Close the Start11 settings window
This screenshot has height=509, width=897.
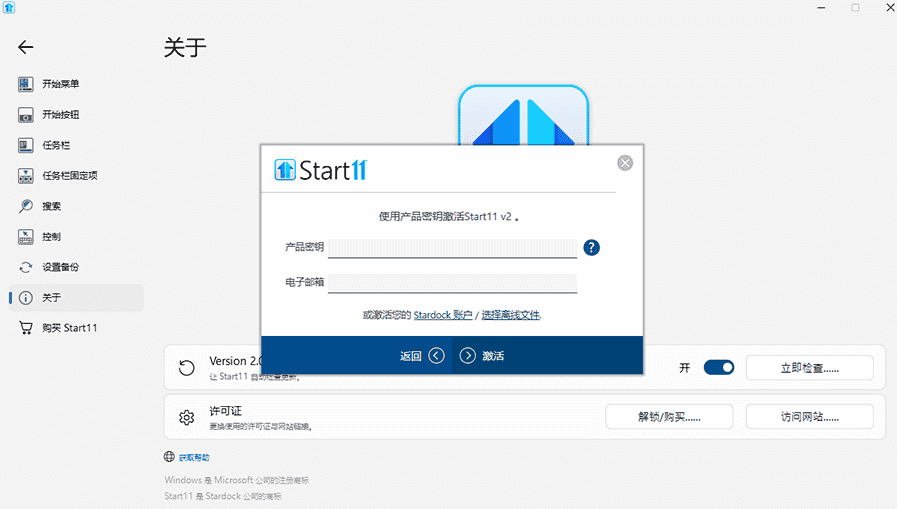[890, 8]
